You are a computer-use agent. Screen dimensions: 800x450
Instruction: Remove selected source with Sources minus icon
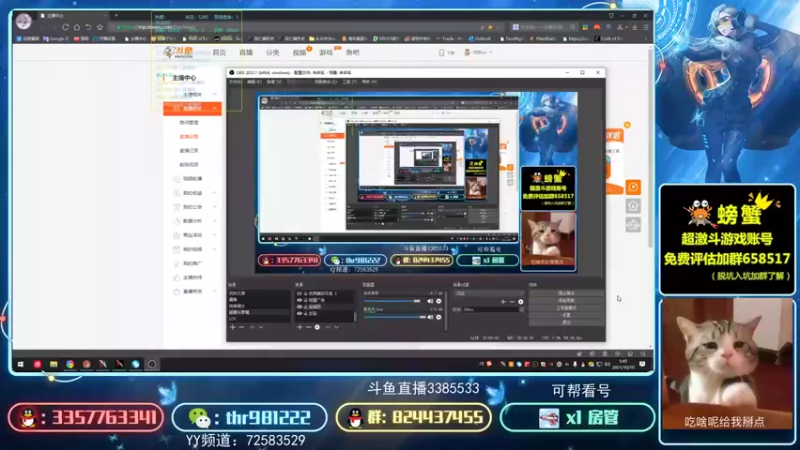click(308, 327)
